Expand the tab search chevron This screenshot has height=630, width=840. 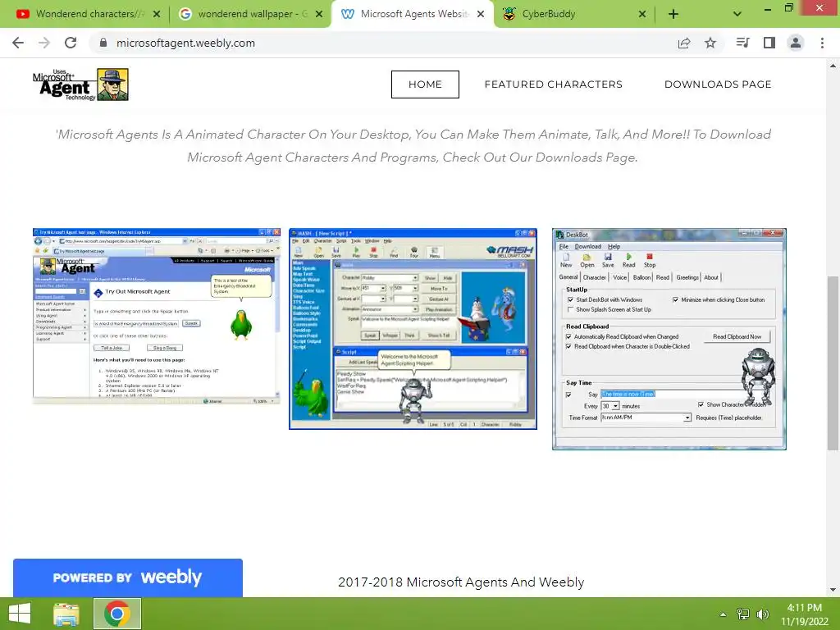coord(737,15)
